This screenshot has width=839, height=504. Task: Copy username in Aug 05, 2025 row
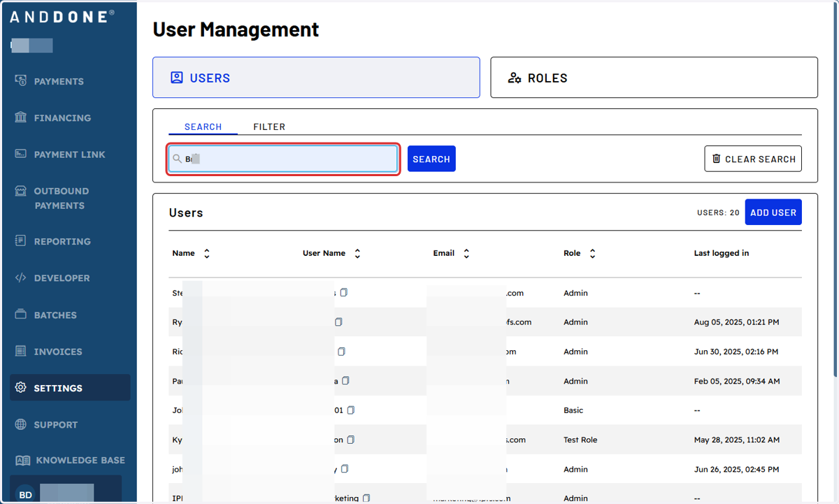click(x=338, y=322)
